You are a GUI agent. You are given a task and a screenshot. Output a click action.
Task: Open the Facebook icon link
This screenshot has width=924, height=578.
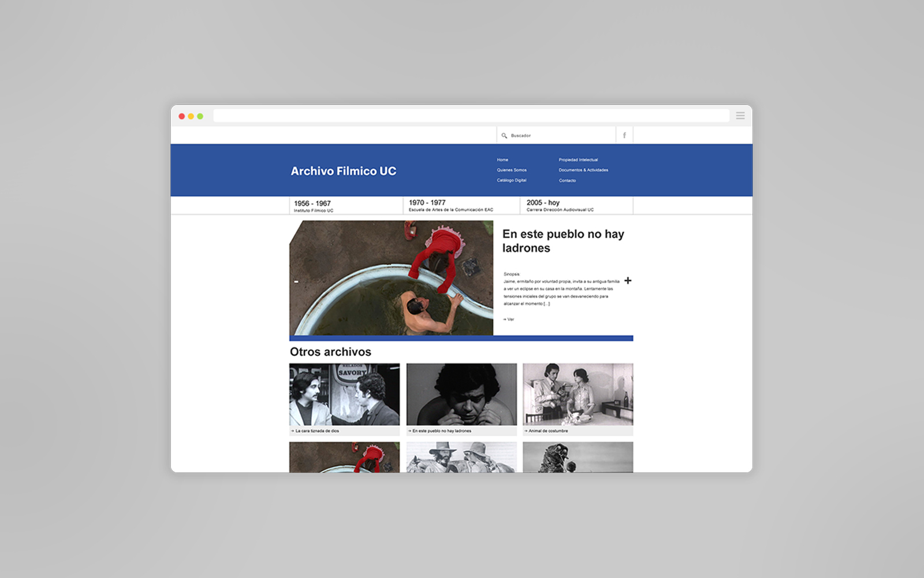(624, 135)
